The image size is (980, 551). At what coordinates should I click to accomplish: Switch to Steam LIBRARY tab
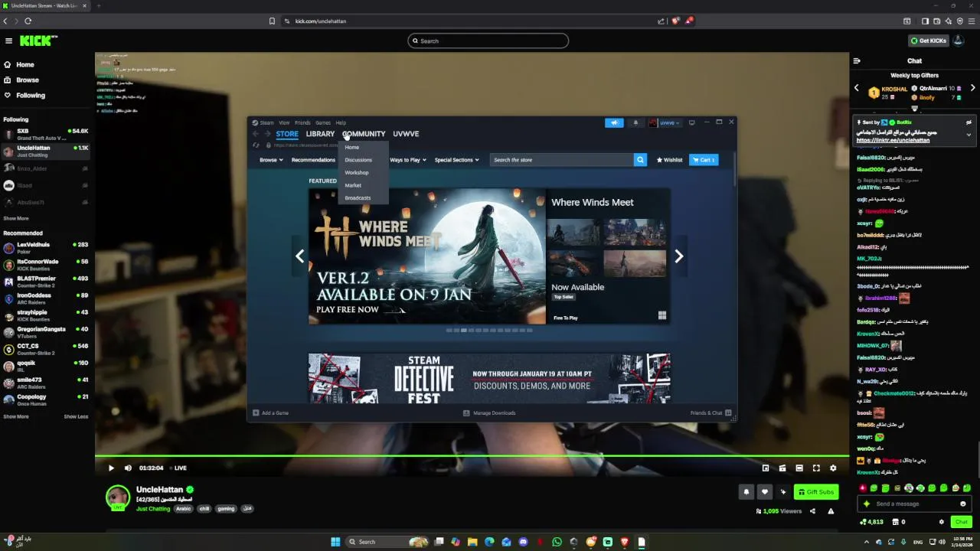pyautogui.click(x=320, y=134)
